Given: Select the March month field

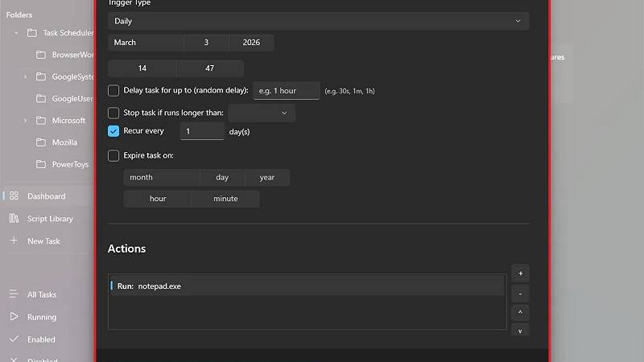Looking at the screenshot, I should point(146,43).
